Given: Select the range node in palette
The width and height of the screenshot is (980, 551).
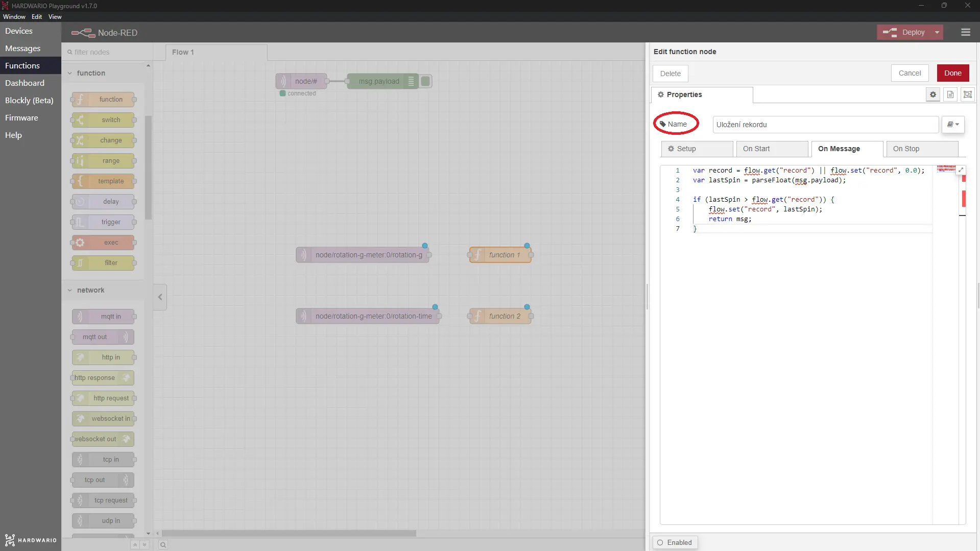Looking at the screenshot, I should click(103, 161).
